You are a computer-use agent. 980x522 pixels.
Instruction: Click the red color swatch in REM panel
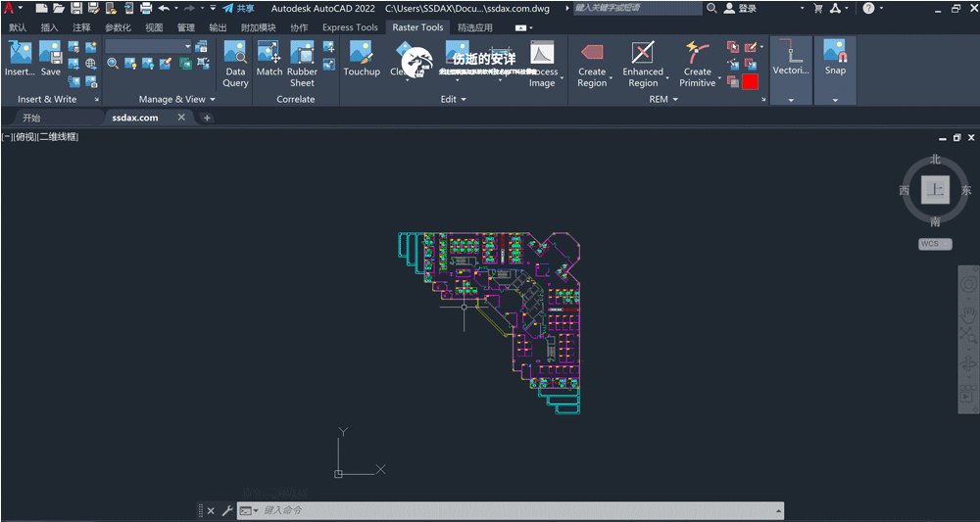(750, 82)
